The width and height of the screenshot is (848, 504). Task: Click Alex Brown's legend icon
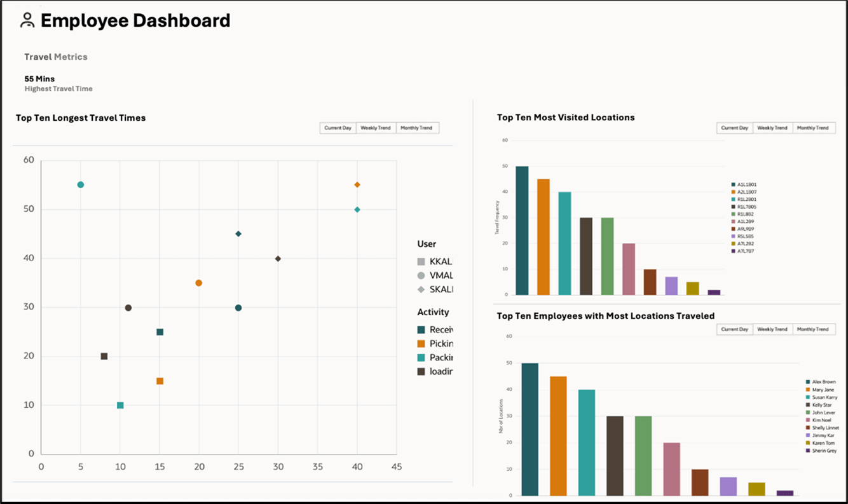[806, 381]
